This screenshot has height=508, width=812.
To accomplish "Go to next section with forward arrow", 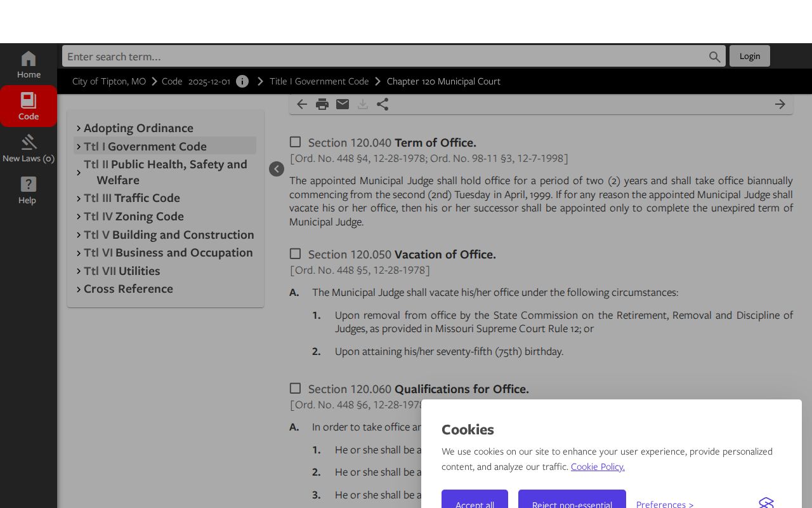I will (780, 104).
